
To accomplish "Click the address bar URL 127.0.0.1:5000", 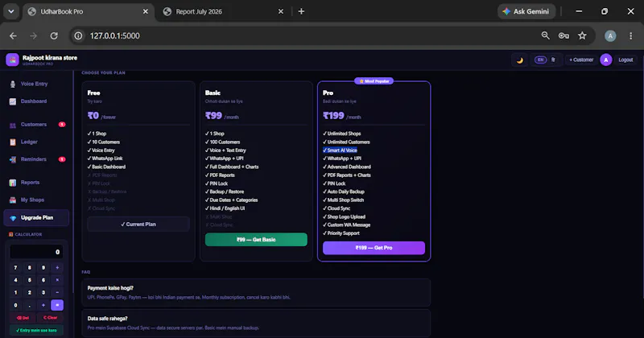I will pyautogui.click(x=115, y=35).
